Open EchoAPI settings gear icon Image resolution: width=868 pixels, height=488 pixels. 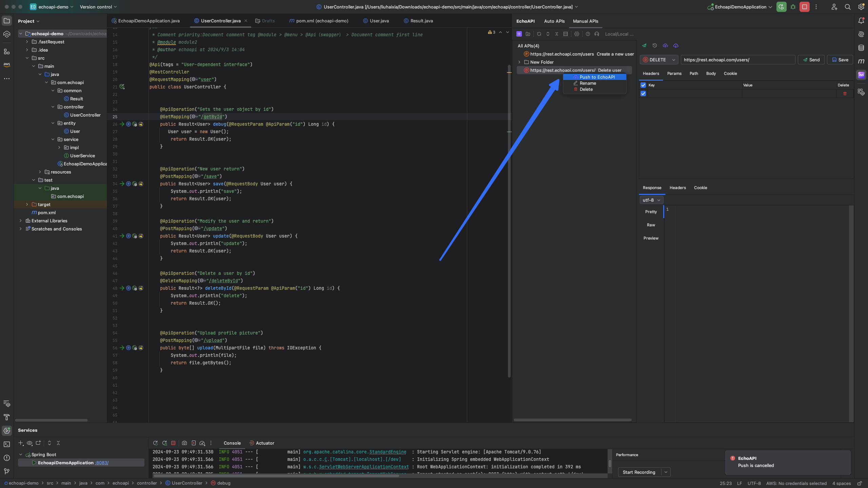(x=577, y=34)
